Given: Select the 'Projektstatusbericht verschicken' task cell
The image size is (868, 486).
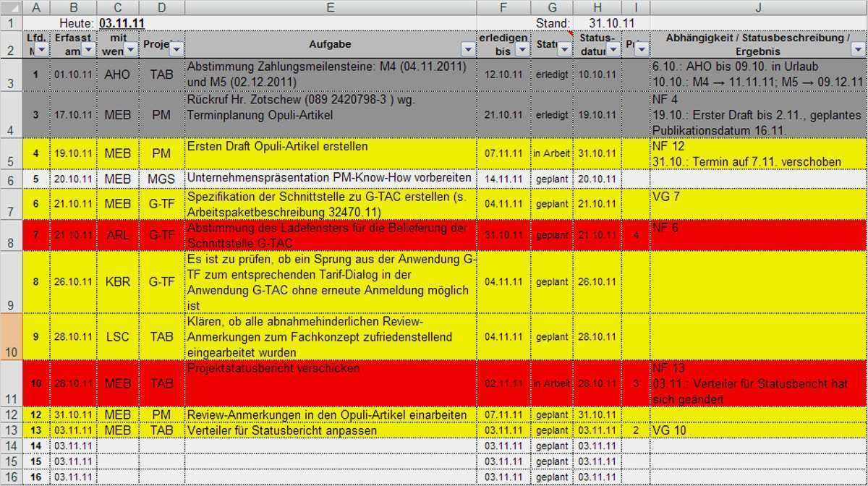Looking at the screenshot, I should click(x=330, y=383).
